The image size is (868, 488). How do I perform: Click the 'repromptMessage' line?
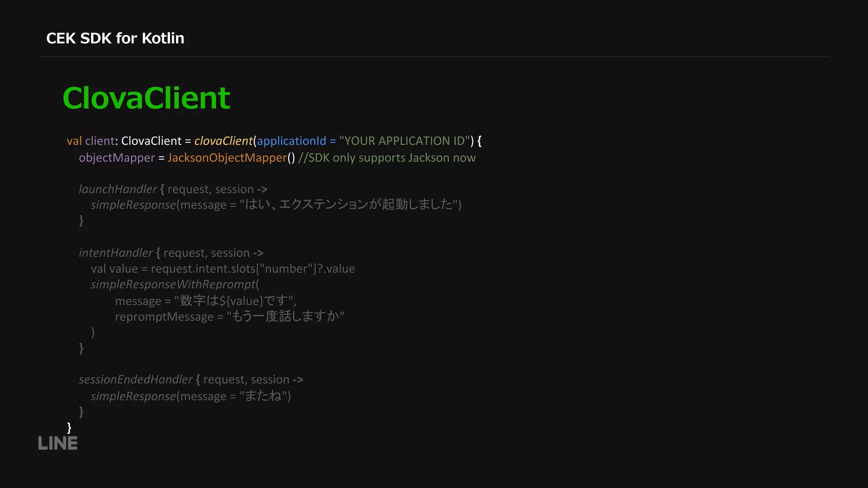tap(230, 317)
